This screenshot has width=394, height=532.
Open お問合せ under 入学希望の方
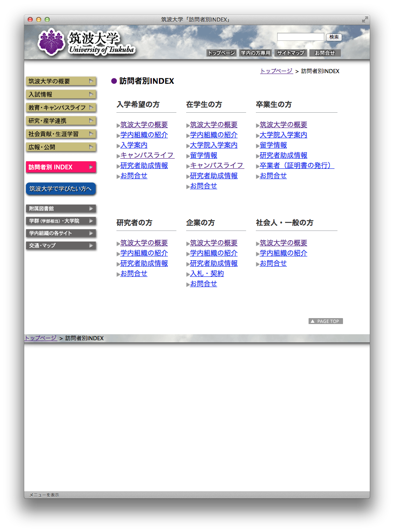point(134,176)
